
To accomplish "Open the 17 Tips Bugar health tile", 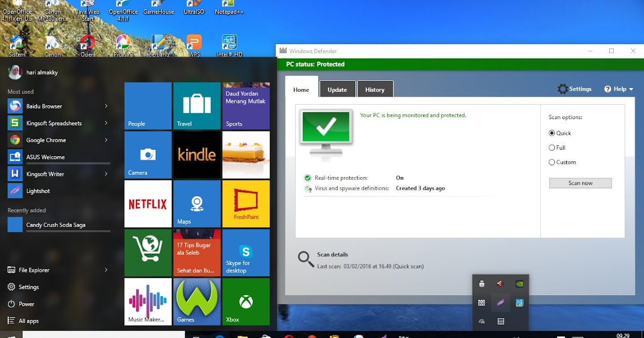I will point(197,253).
